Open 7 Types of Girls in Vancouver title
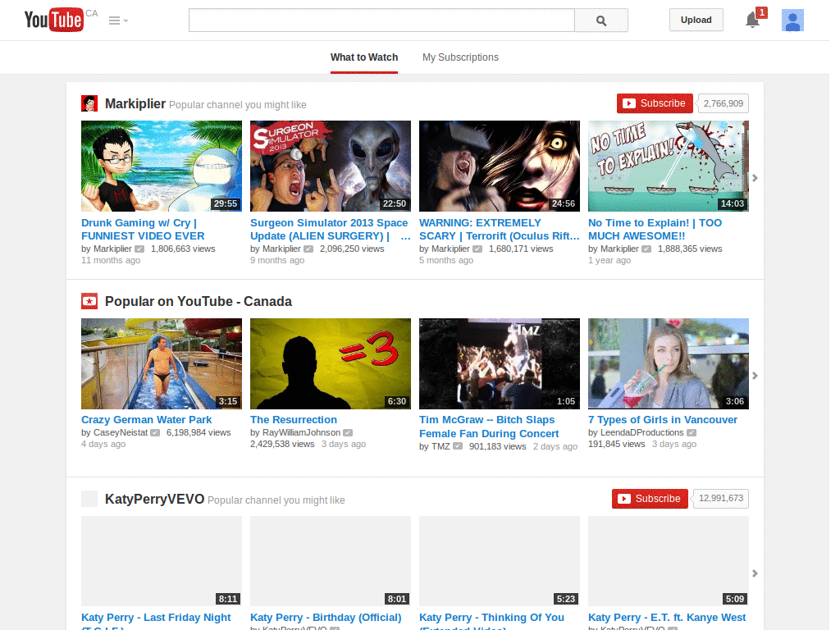This screenshot has height=630, width=840. pyautogui.click(x=663, y=419)
